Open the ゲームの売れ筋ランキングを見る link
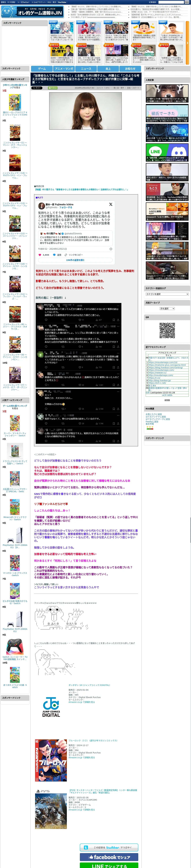Viewport: 191px width, 868px height. pyautogui.click(x=15, y=407)
